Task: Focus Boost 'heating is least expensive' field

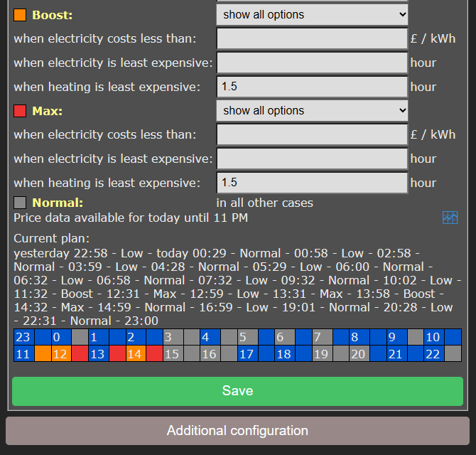Action: (x=312, y=87)
